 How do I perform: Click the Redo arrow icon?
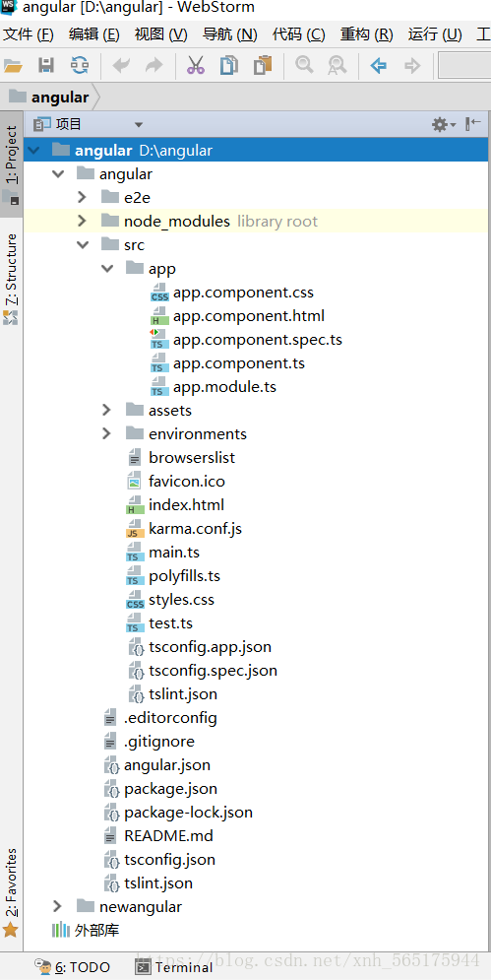point(153,66)
